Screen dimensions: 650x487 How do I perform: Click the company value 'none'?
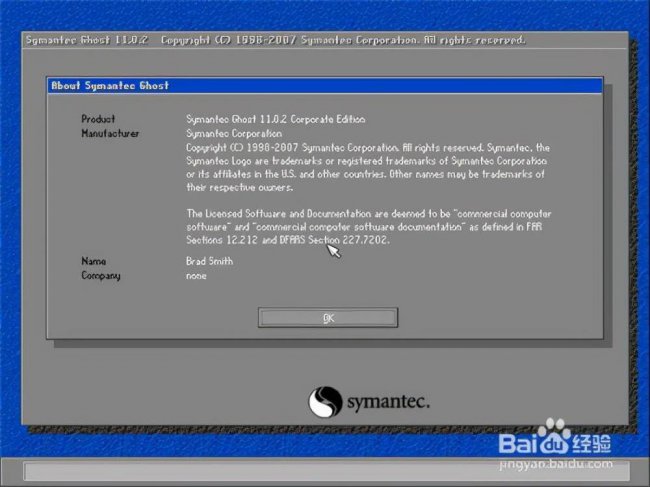196,276
